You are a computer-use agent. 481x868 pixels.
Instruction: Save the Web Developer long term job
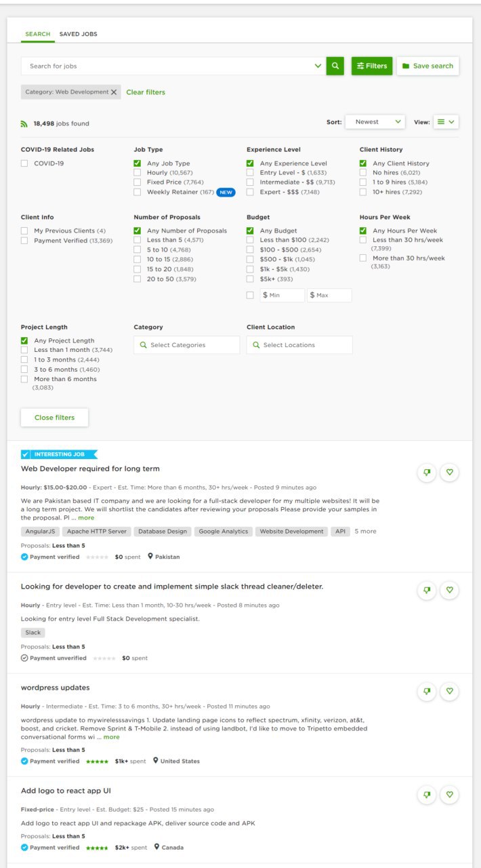[449, 473]
